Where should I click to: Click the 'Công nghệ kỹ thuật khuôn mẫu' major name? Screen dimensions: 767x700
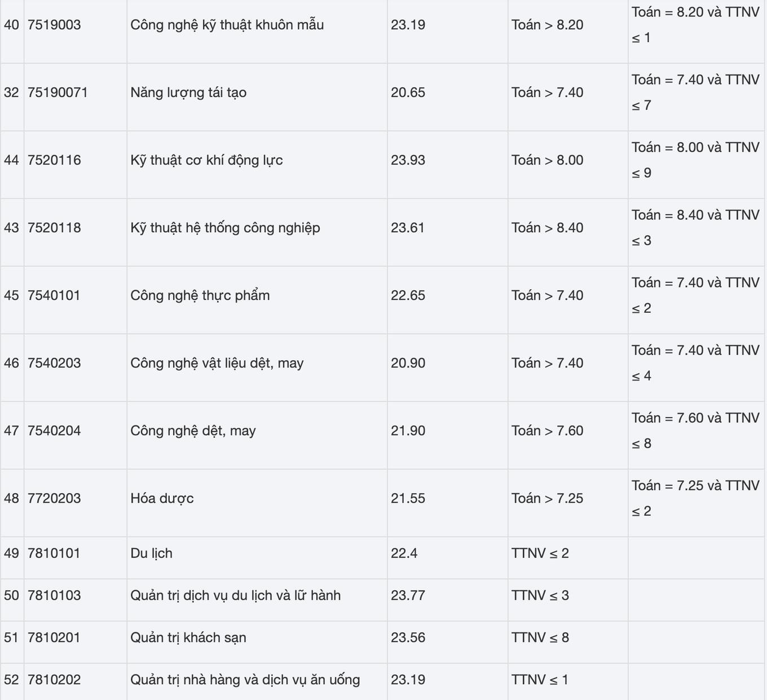tap(227, 25)
